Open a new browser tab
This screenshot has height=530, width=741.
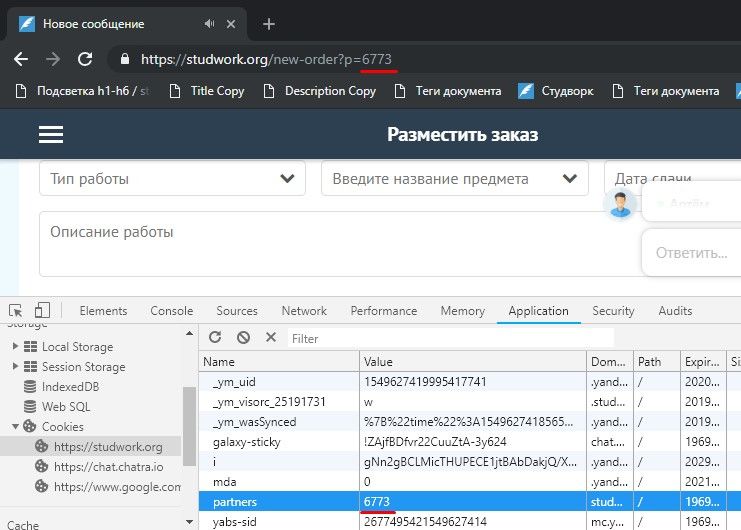click(268, 24)
